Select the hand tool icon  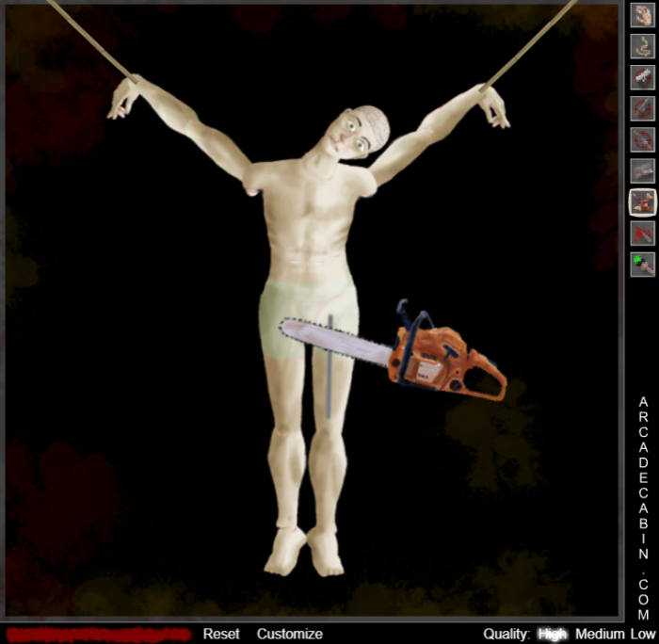tap(642, 15)
